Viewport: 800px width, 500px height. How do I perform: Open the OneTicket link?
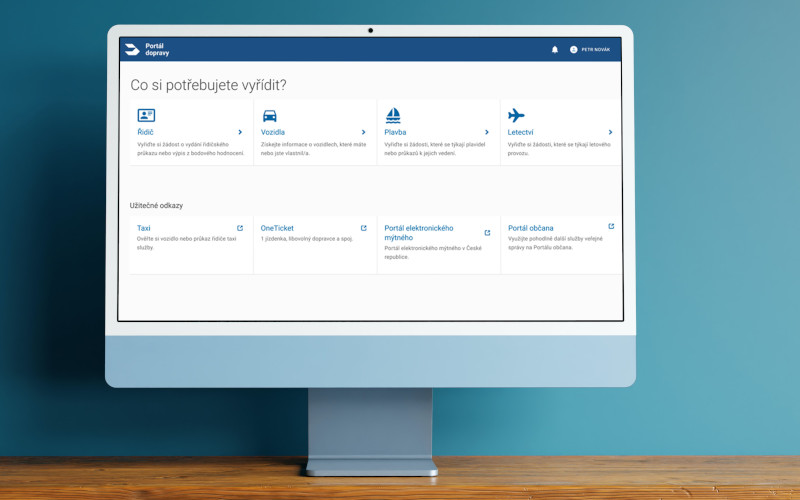tap(277, 228)
